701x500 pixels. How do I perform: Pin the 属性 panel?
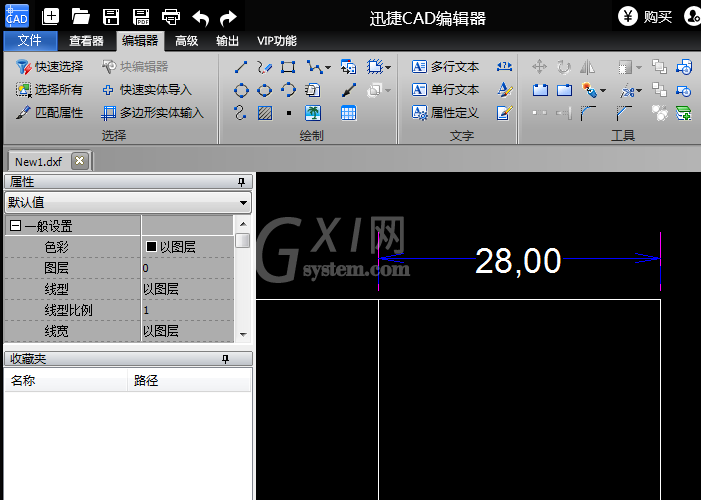click(241, 182)
